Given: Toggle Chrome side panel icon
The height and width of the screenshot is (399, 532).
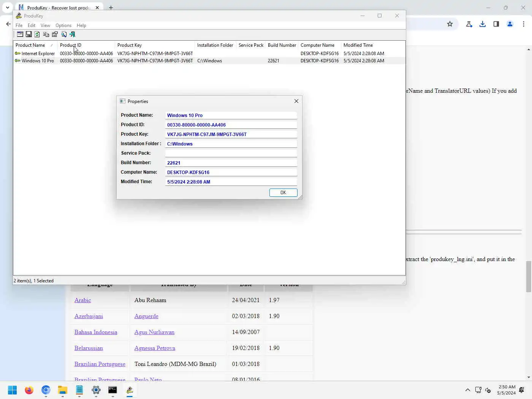Looking at the screenshot, I should [x=496, y=24].
